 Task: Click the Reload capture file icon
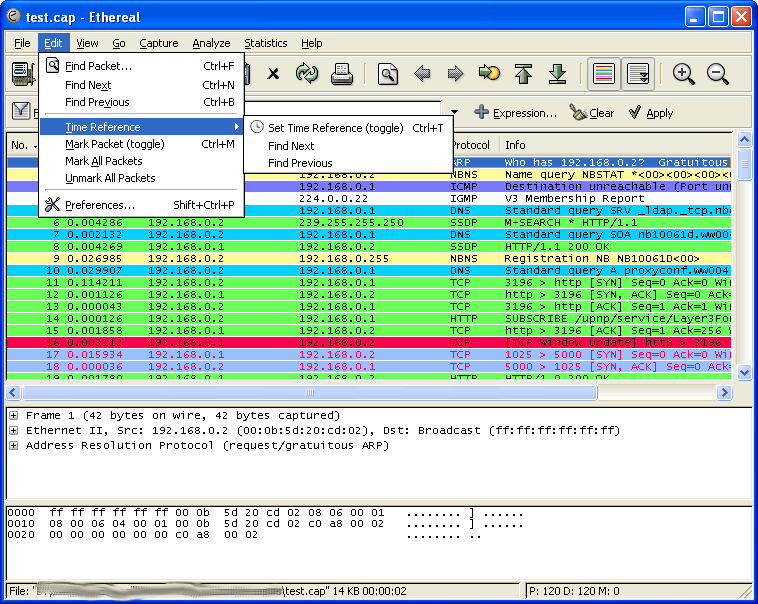click(x=307, y=74)
